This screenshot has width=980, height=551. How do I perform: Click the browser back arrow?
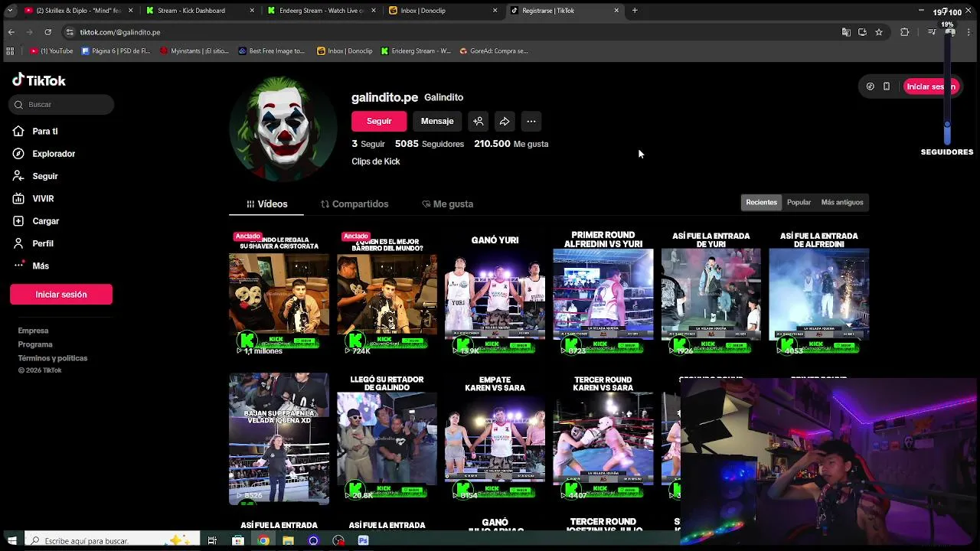click(x=11, y=32)
